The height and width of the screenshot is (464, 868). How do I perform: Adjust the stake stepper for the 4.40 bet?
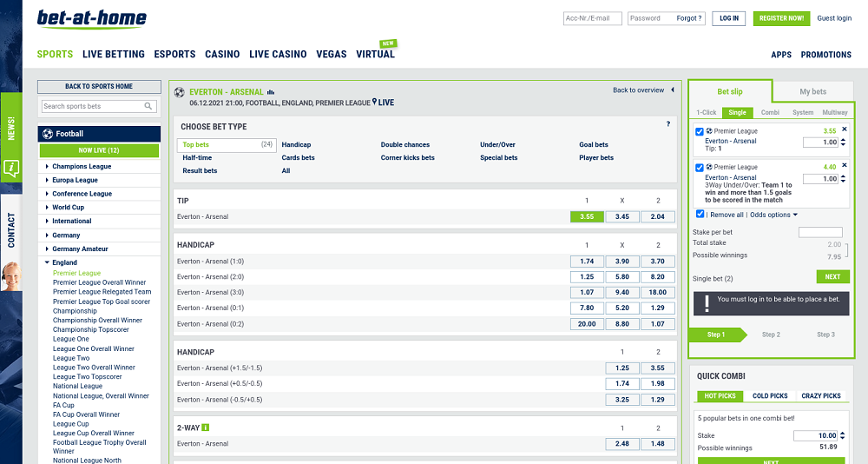(843, 179)
